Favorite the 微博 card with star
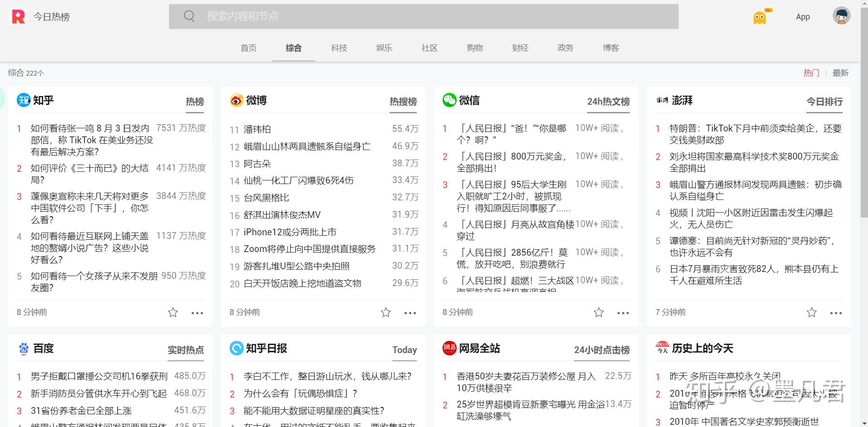868x427 pixels. [x=386, y=312]
